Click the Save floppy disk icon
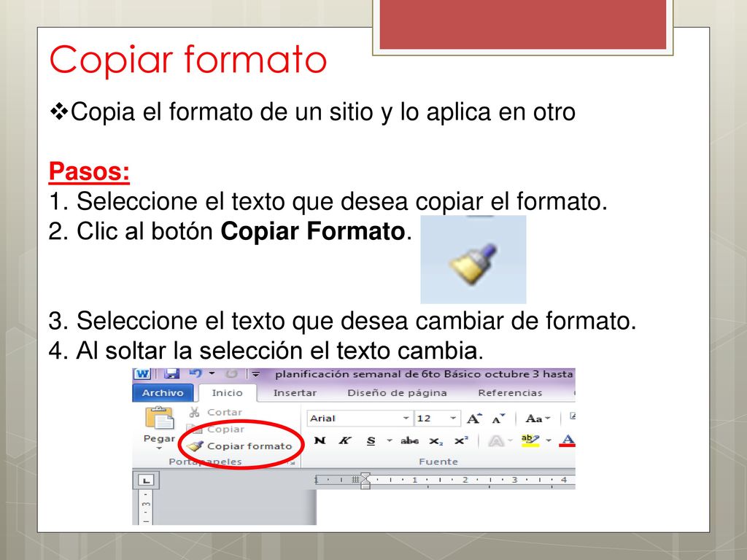Screen dimensions: 747x560 click(171, 374)
